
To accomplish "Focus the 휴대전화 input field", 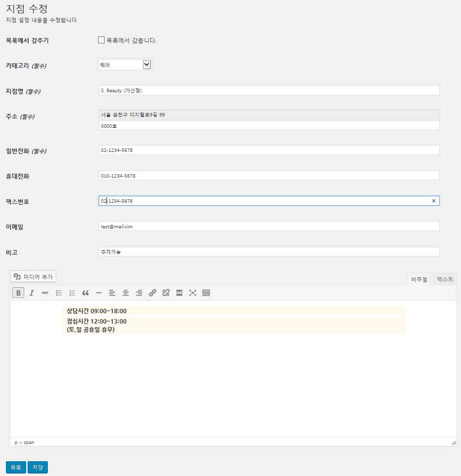I will (269, 175).
